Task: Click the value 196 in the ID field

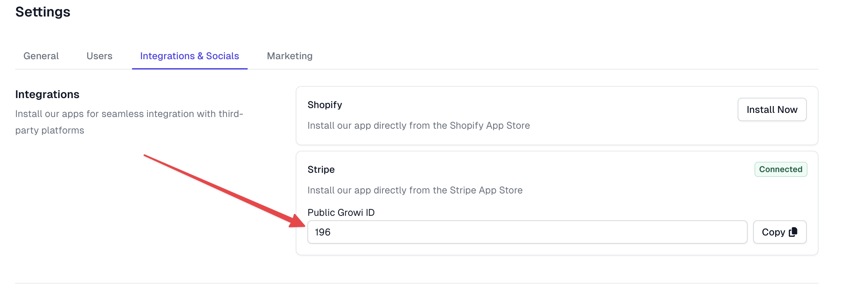Action: [323, 232]
